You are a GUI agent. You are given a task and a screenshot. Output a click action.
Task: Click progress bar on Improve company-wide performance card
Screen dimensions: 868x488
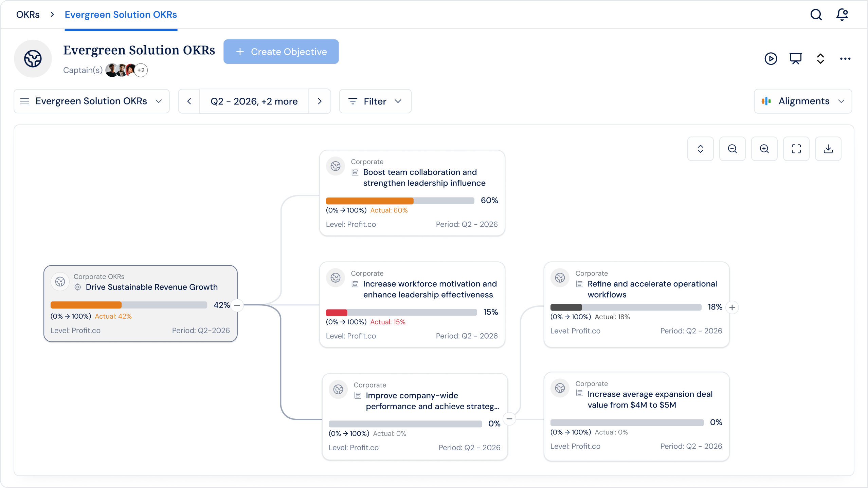[x=405, y=424]
